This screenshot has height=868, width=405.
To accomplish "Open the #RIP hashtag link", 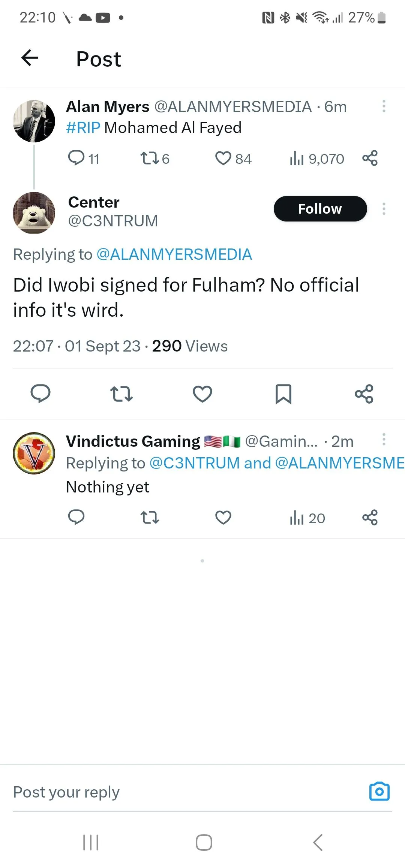I will [83, 128].
